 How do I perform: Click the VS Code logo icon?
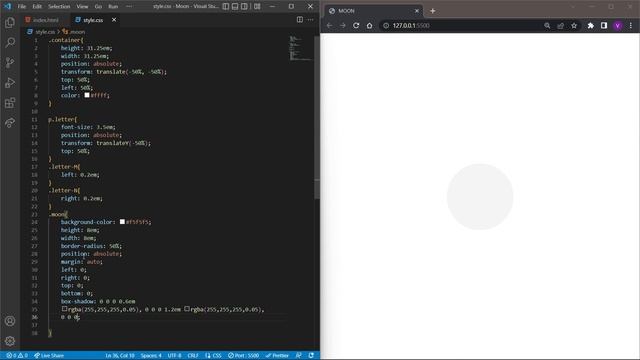tap(7, 6)
